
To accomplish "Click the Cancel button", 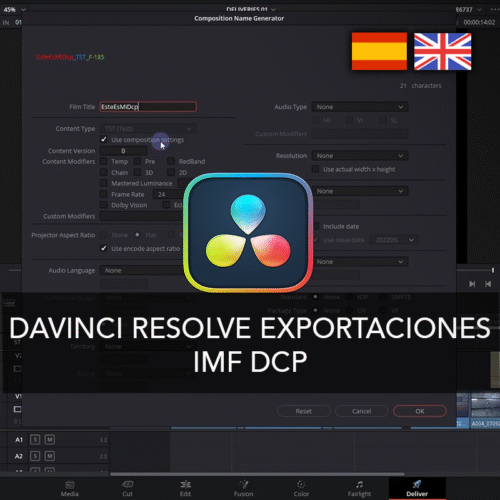I will [x=362, y=411].
